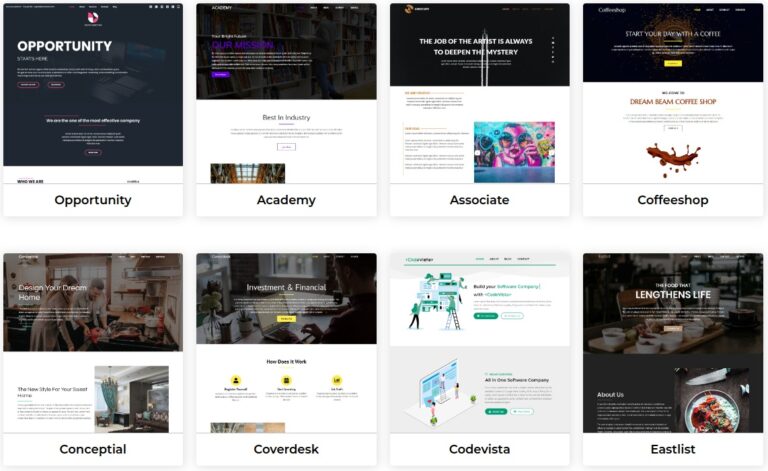Click the rightmost yellow step icon in Coverdesk
Image resolution: width=768 pixels, height=471 pixels.
coord(338,381)
